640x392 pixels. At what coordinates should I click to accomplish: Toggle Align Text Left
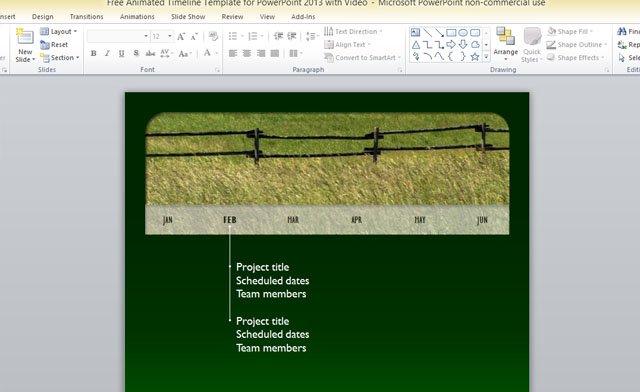[x=233, y=53]
